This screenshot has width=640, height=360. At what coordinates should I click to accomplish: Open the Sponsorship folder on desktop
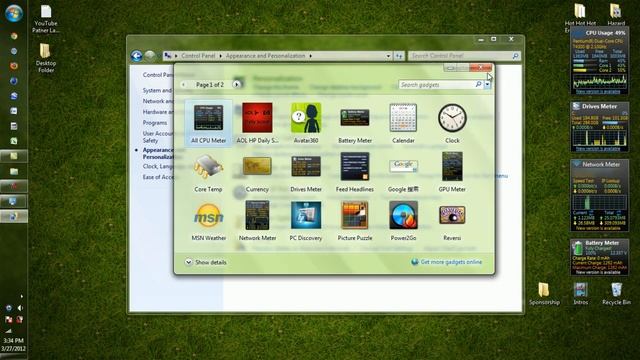tap(544, 293)
